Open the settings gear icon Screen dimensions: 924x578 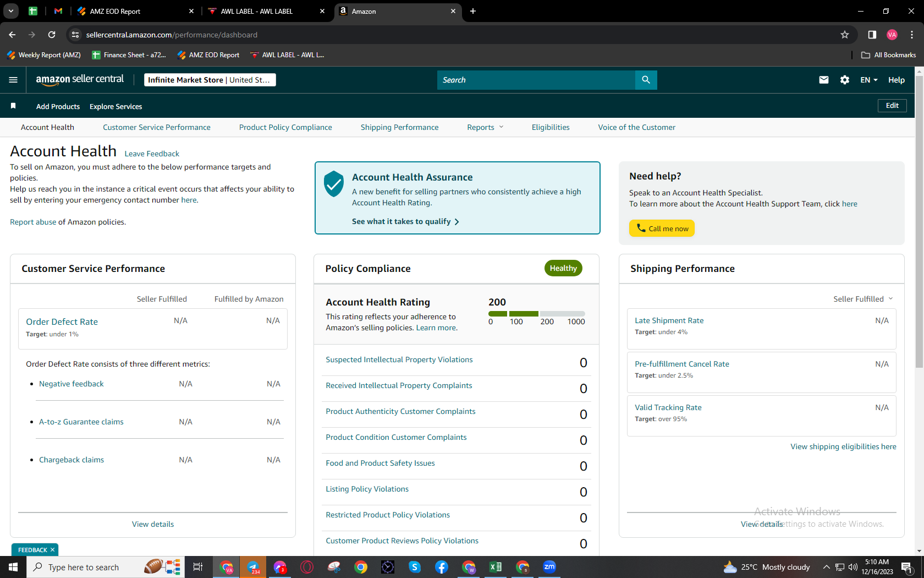845,80
